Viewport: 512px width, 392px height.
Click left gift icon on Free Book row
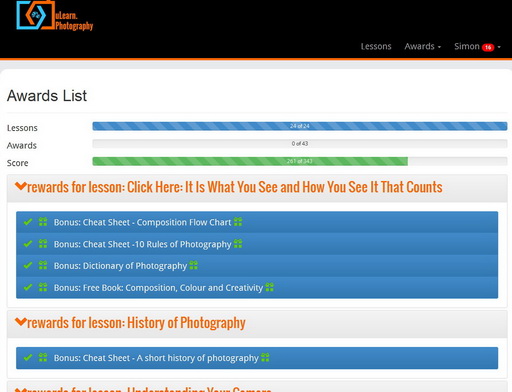pyautogui.click(x=43, y=287)
